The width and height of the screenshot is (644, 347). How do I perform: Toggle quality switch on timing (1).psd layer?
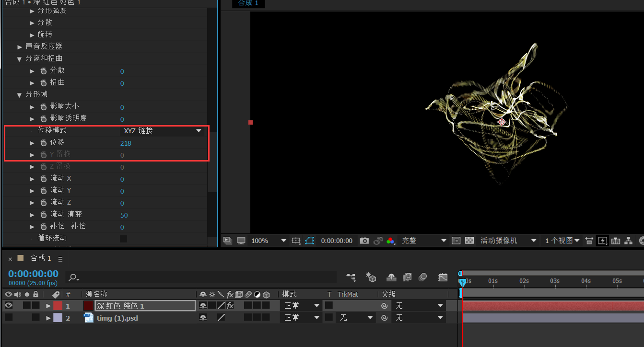[221, 317]
